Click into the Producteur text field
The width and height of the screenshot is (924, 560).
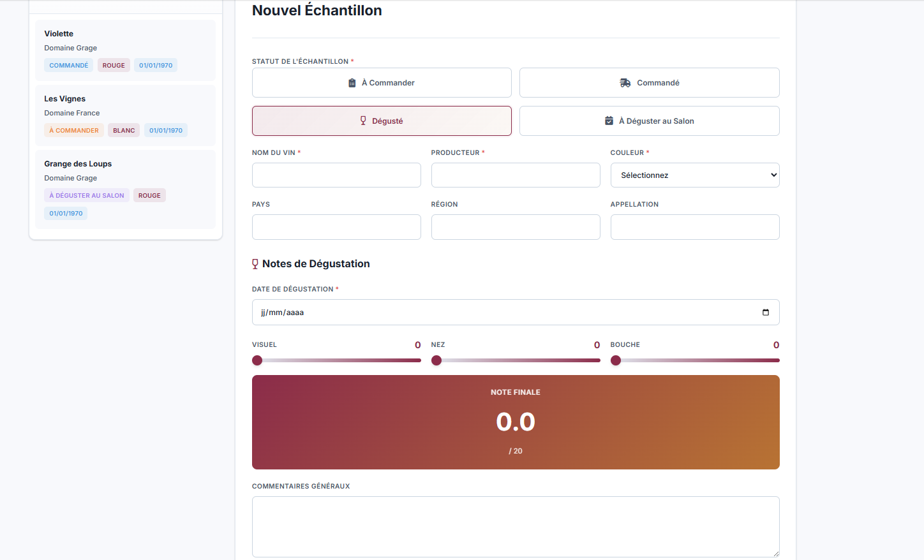[516, 175]
